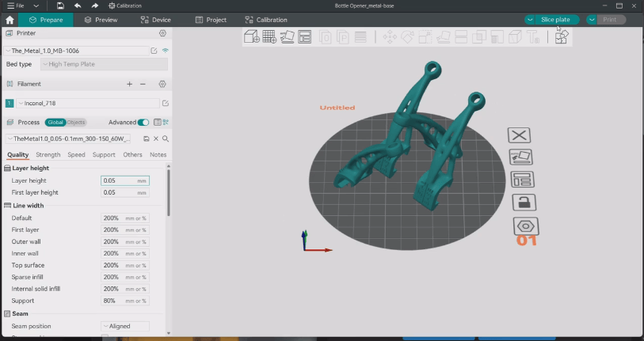Click the Add plate grid icon
The height and width of the screenshot is (341, 644).
[x=269, y=36]
